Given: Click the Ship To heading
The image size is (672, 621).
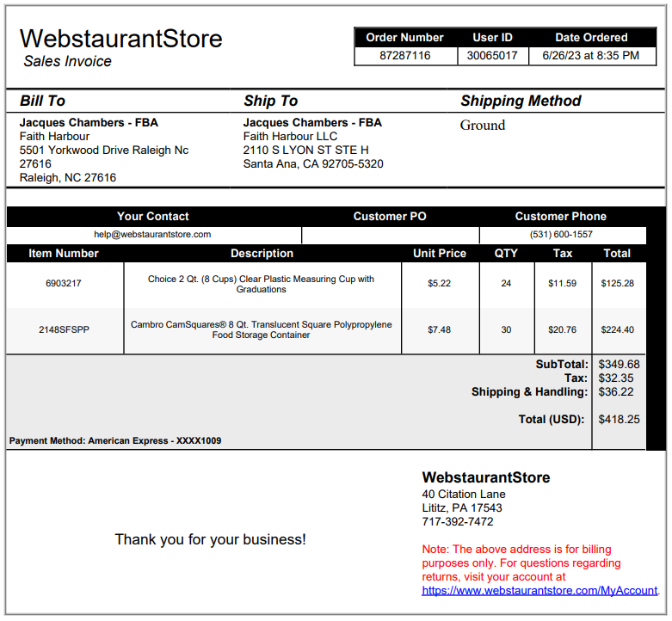Looking at the screenshot, I should (271, 101).
